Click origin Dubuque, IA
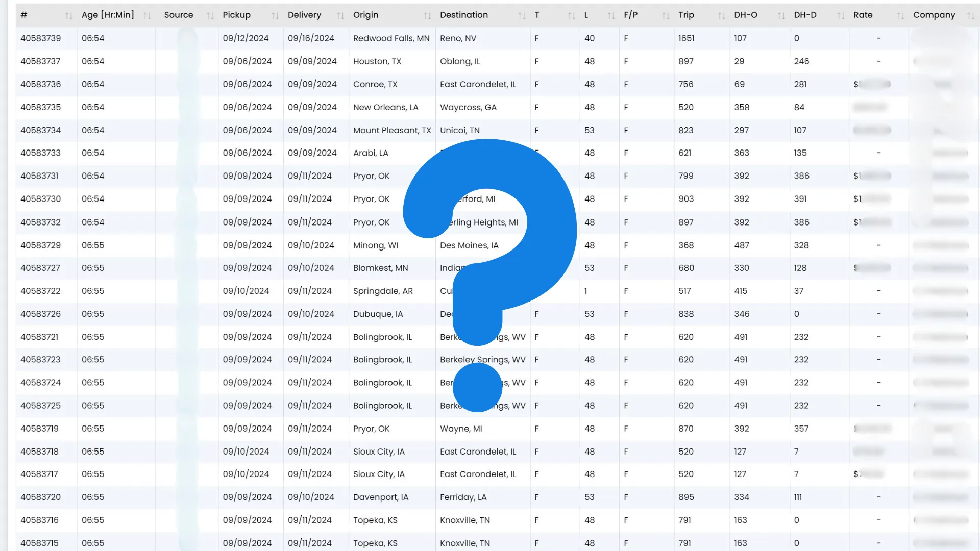980x551 pixels. [x=378, y=314]
